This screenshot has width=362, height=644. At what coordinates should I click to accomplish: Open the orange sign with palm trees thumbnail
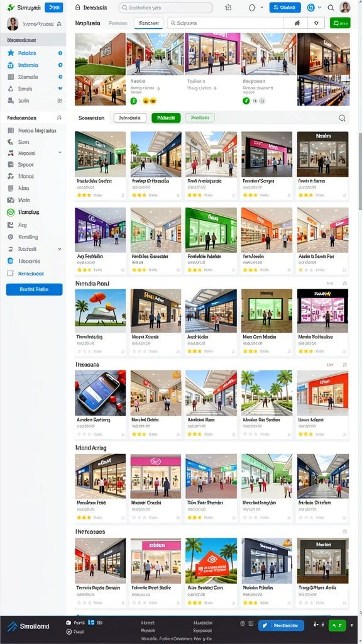pos(211,560)
